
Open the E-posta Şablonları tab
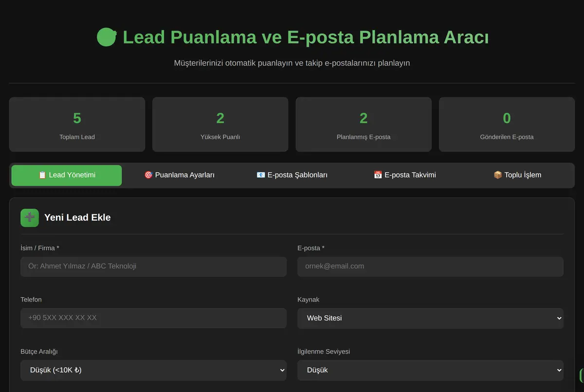[292, 175]
